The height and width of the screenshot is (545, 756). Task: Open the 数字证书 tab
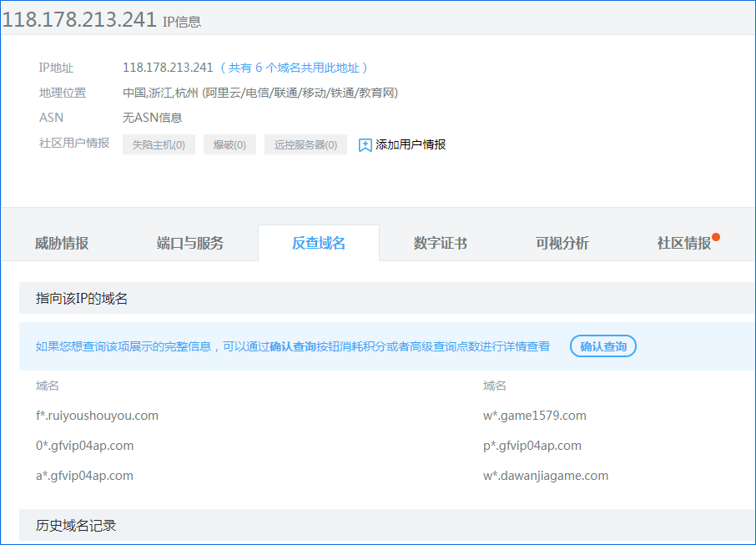click(441, 243)
